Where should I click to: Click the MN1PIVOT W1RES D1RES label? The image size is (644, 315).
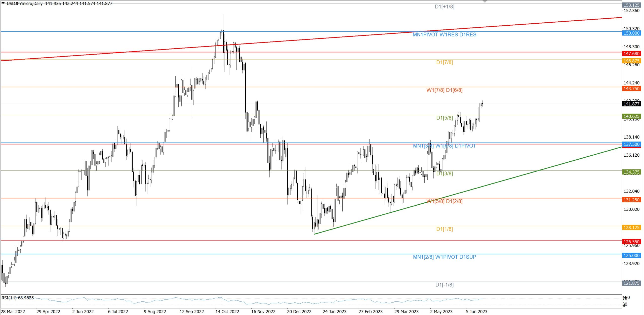444,35
